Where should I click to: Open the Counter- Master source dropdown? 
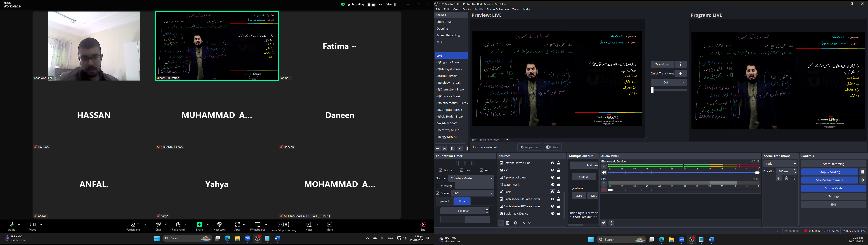tap(471, 178)
